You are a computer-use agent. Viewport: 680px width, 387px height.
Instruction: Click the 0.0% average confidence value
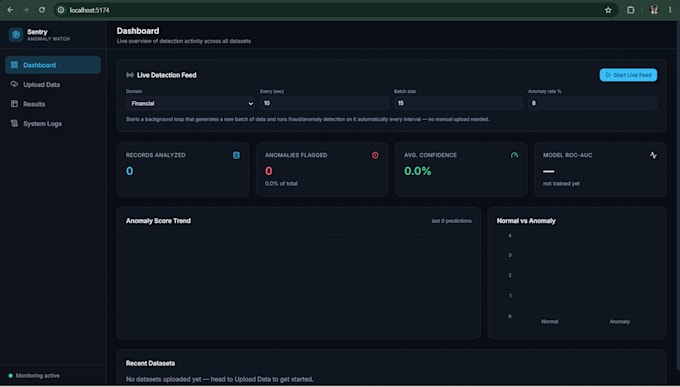[418, 171]
